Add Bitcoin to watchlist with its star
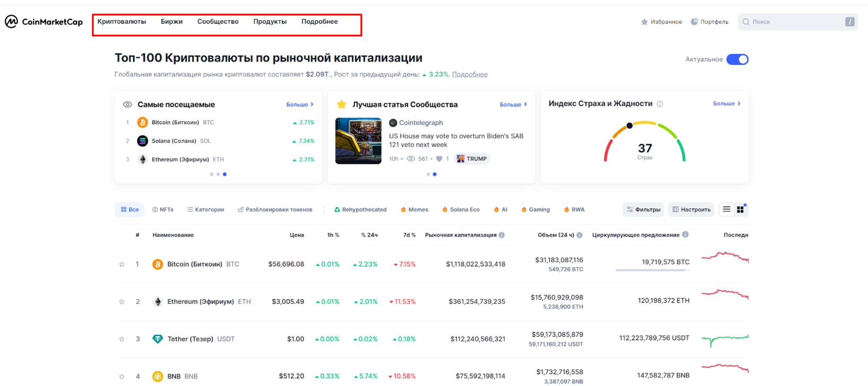The height and width of the screenshot is (386, 868). pyautogui.click(x=122, y=264)
